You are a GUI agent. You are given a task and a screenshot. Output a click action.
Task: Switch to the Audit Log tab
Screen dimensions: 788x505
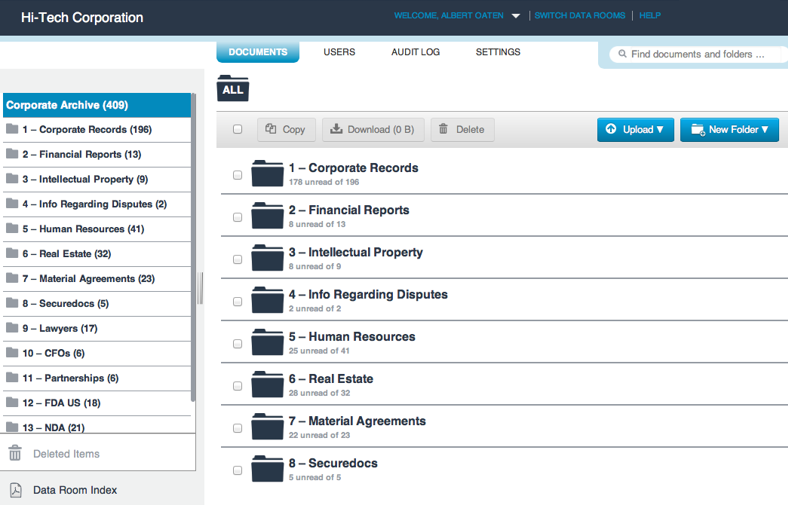(416, 52)
